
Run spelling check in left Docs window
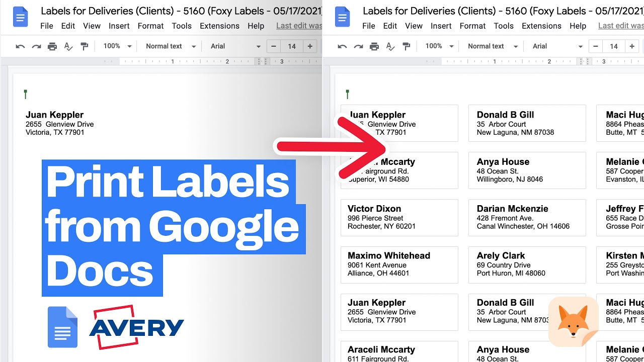point(68,46)
